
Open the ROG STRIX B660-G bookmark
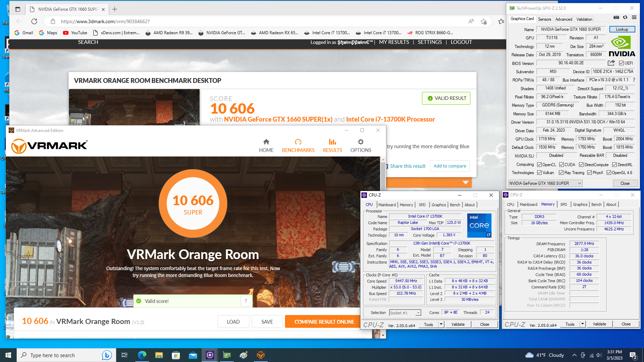click(430, 33)
